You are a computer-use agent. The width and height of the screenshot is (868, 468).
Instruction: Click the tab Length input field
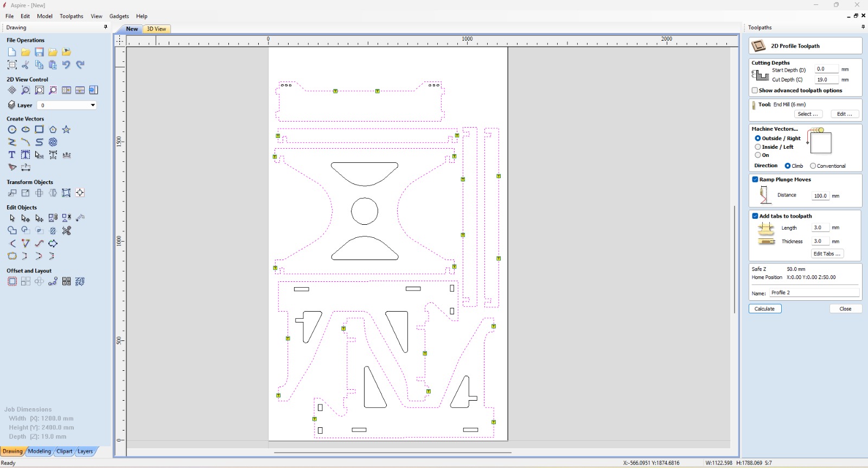click(821, 228)
